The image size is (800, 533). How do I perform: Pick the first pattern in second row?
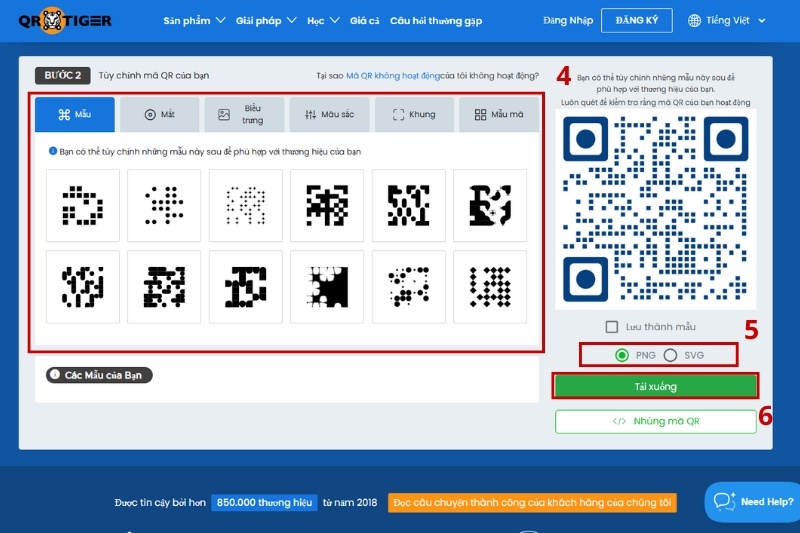83,287
